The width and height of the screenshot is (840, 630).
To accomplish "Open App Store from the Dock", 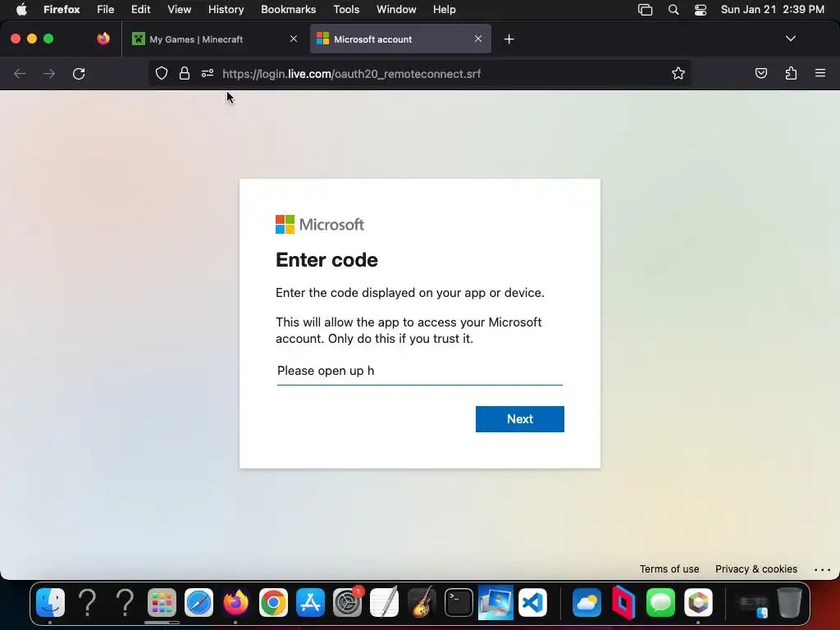I will [310, 603].
